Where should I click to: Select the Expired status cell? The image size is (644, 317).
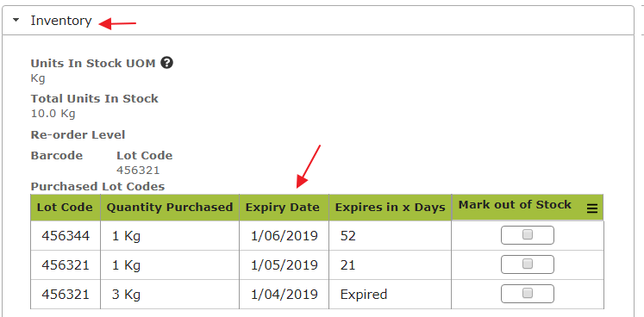(x=390, y=295)
